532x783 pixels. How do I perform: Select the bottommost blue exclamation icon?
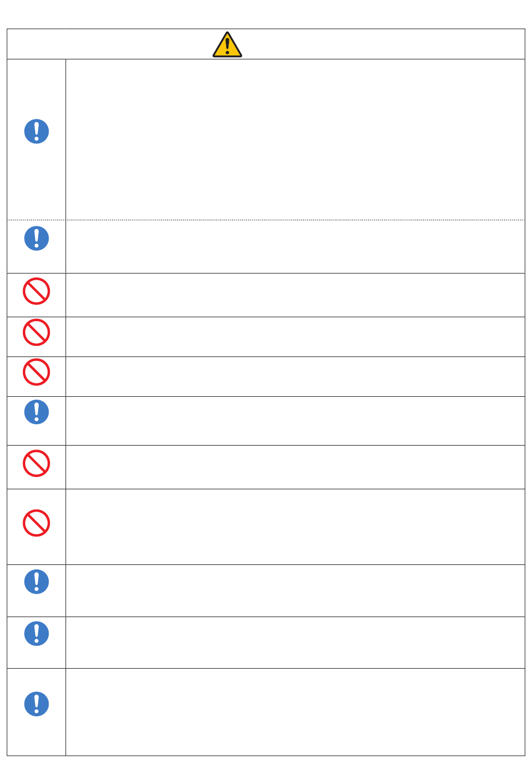point(36,704)
